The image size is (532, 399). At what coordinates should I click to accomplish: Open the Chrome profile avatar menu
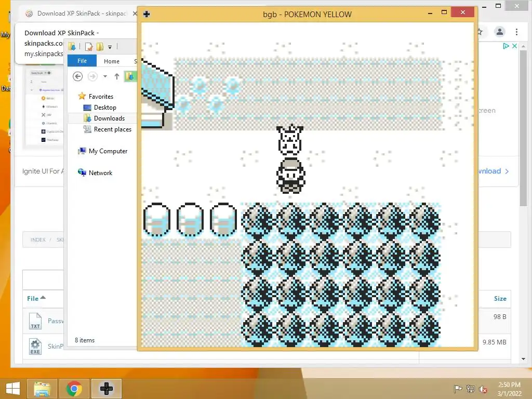(x=499, y=32)
